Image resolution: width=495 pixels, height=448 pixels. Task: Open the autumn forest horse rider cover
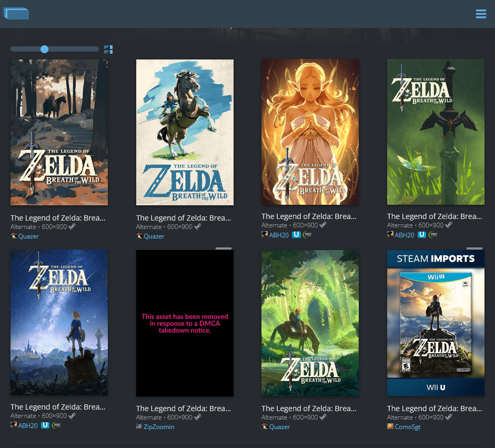point(59,132)
